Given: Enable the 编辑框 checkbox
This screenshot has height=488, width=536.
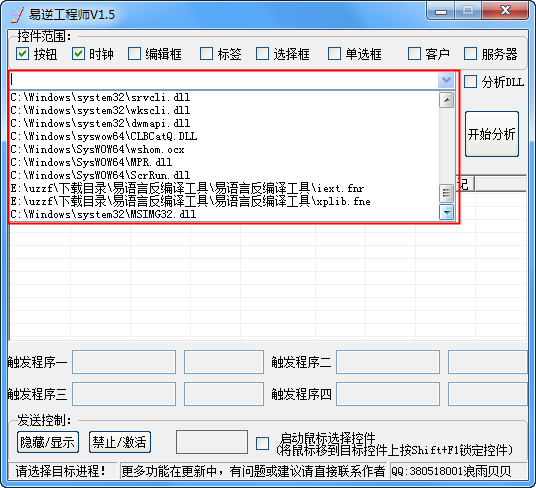Looking at the screenshot, I should point(134,54).
